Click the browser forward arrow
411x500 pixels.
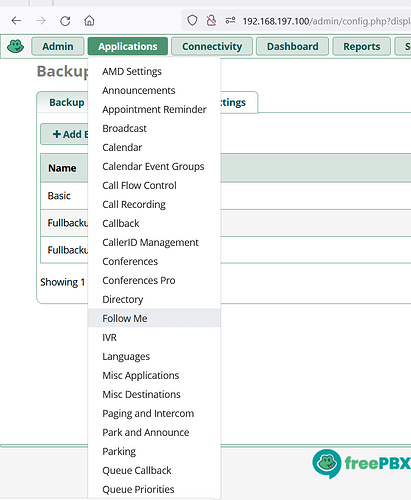click(41, 21)
